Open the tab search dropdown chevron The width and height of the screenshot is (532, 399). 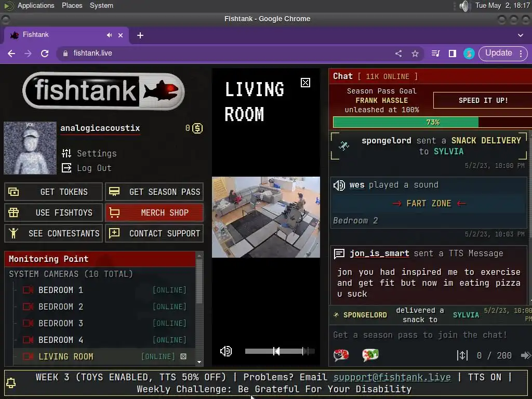521,35
